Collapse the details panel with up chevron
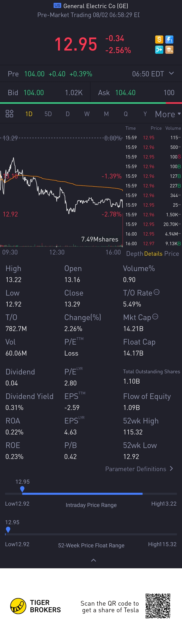 point(94,560)
